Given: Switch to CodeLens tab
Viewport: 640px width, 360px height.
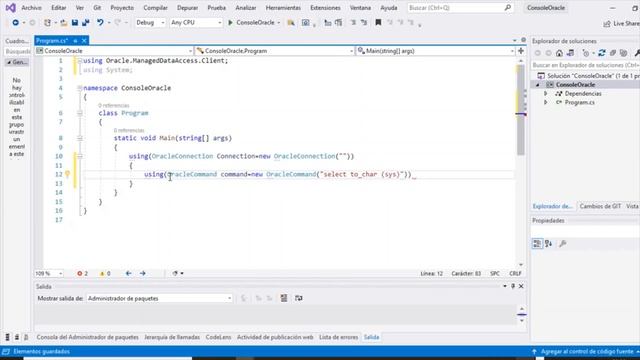Looking at the screenshot, I should coord(218,337).
